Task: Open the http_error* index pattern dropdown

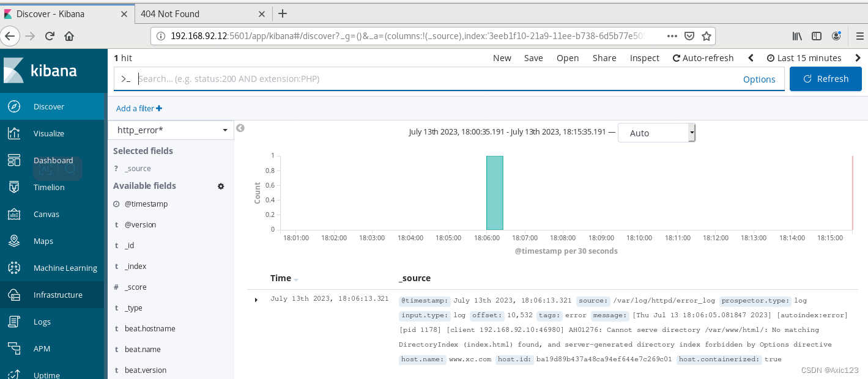Action: click(171, 130)
